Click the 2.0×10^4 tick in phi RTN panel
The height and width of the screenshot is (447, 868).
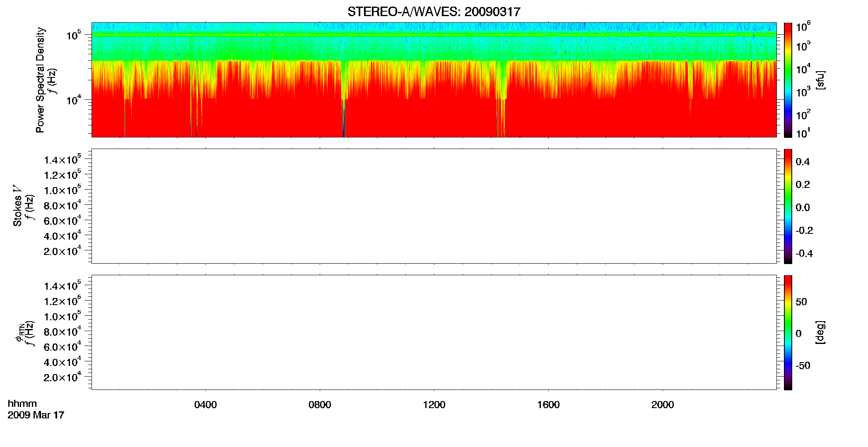tap(62, 377)
